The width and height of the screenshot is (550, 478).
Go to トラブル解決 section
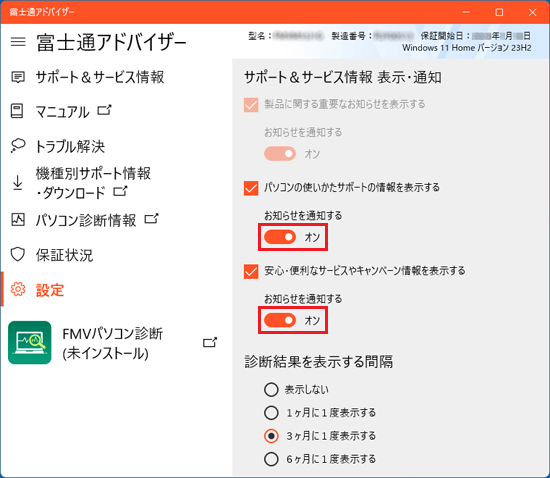70,147
